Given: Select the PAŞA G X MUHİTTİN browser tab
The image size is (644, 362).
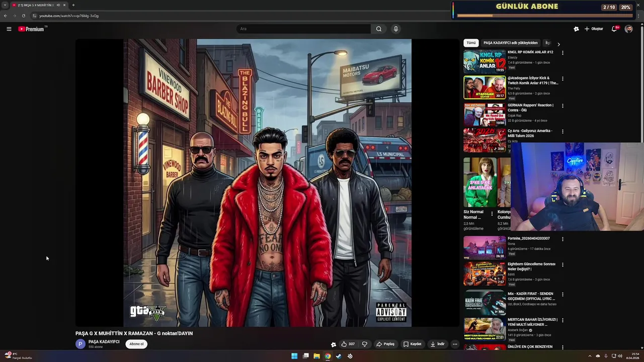Looking at the screenshot, I should 39,5.
